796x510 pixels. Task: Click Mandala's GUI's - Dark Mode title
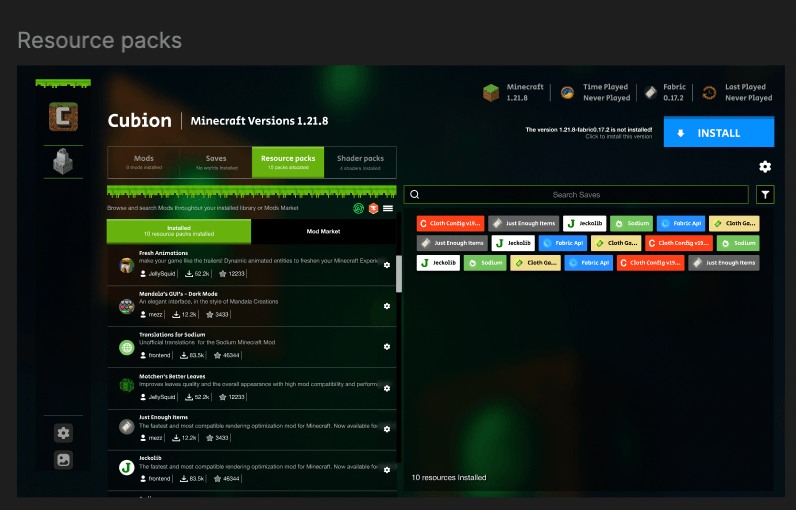[178, 294]
